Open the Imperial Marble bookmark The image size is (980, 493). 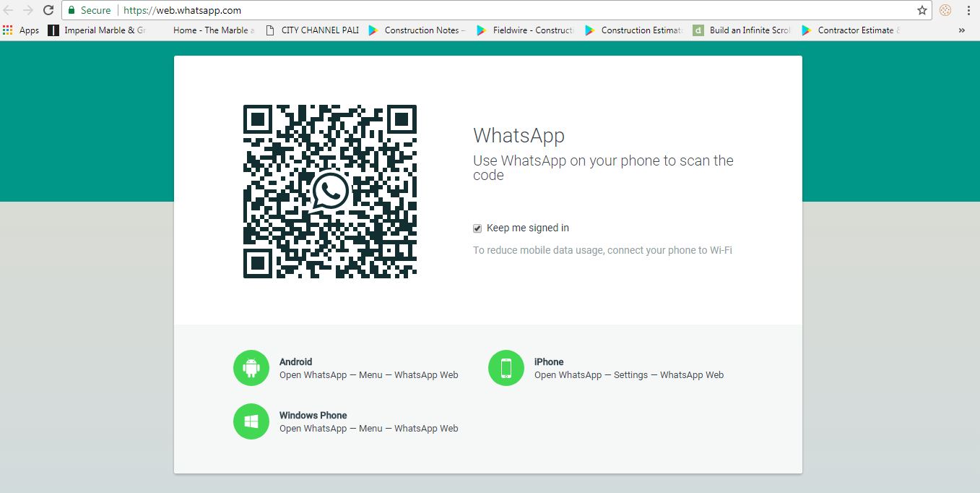click(x=97, y=30)
